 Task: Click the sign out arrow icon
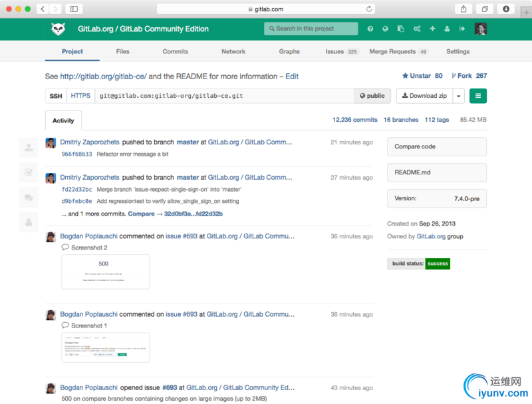[x=462, y=29]
